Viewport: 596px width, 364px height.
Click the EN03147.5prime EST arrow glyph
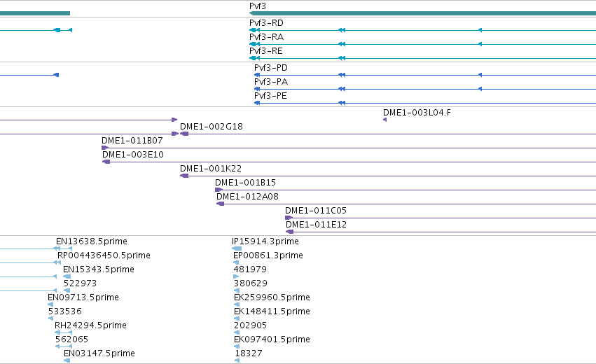67,360
